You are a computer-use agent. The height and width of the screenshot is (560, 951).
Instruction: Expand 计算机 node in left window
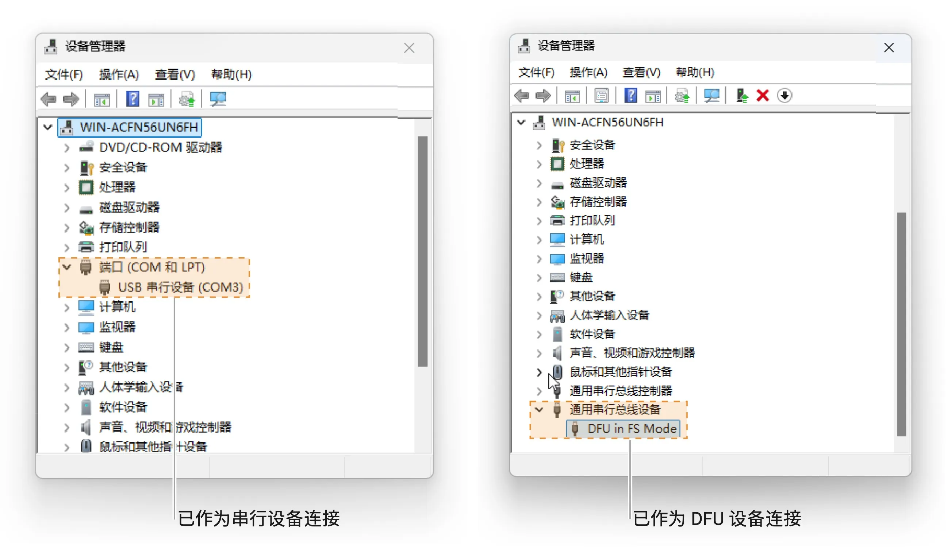pyautogui.click(x=67, y=308)
